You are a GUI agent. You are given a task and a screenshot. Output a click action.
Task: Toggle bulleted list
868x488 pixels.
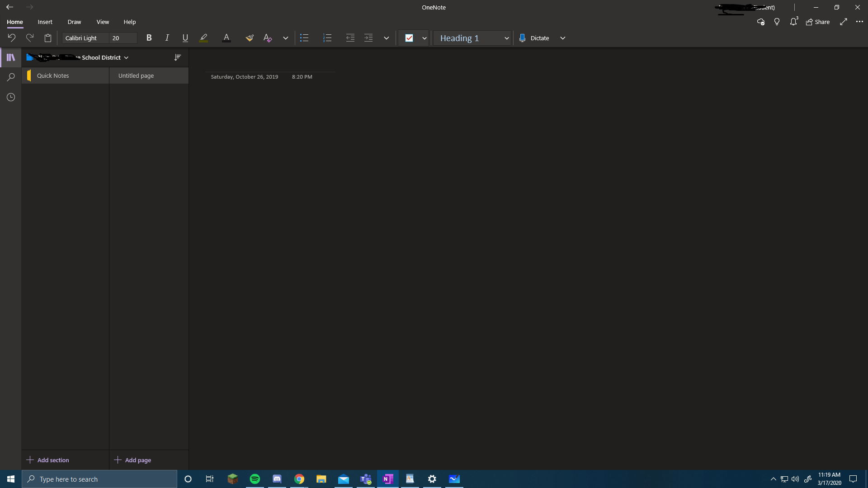click(304, 38)
